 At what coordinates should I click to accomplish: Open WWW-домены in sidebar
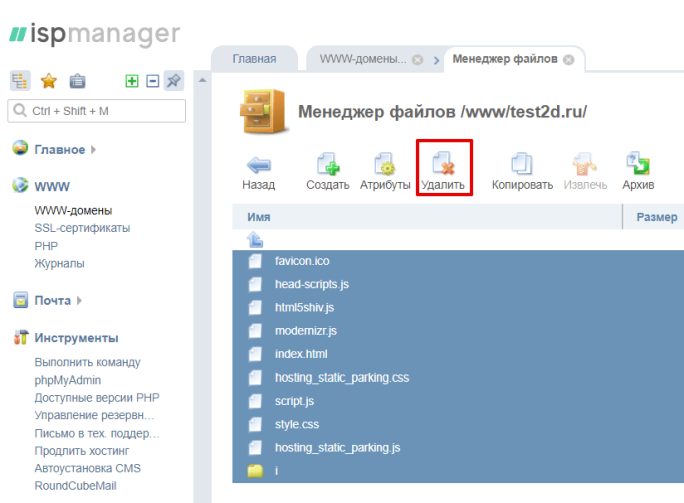[x=73, y=211]
